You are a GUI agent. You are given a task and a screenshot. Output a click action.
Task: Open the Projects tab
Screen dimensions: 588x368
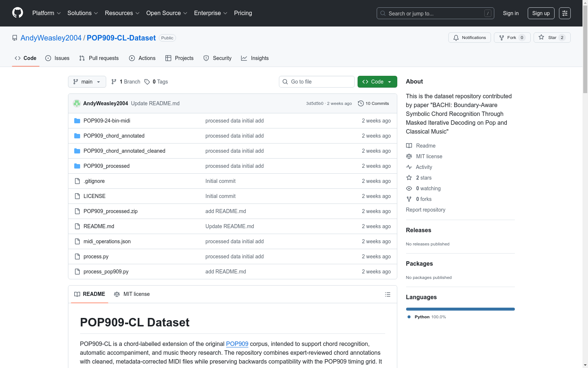pos(179,58)
